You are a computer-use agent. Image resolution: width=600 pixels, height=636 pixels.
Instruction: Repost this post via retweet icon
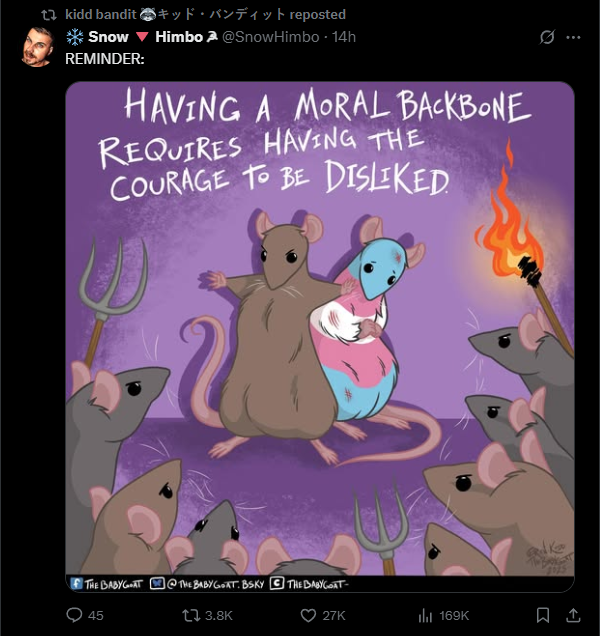(x=191, y=615)
